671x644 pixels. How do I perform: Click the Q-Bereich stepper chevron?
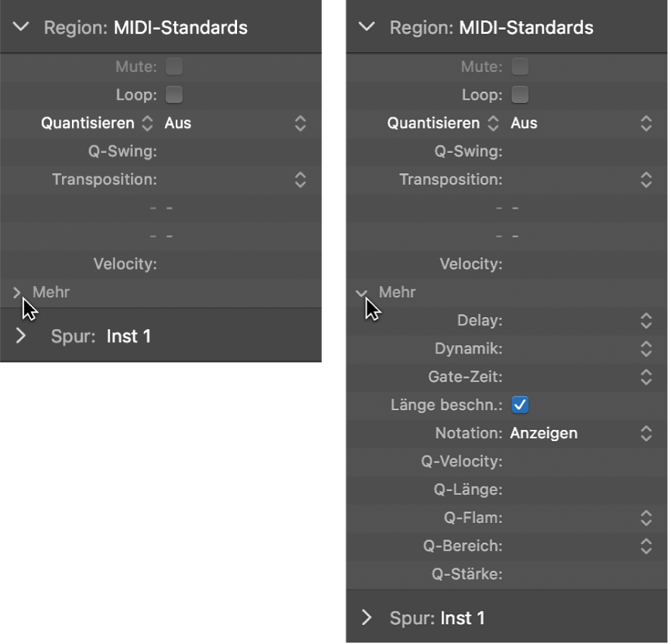(x=646, y=546)
